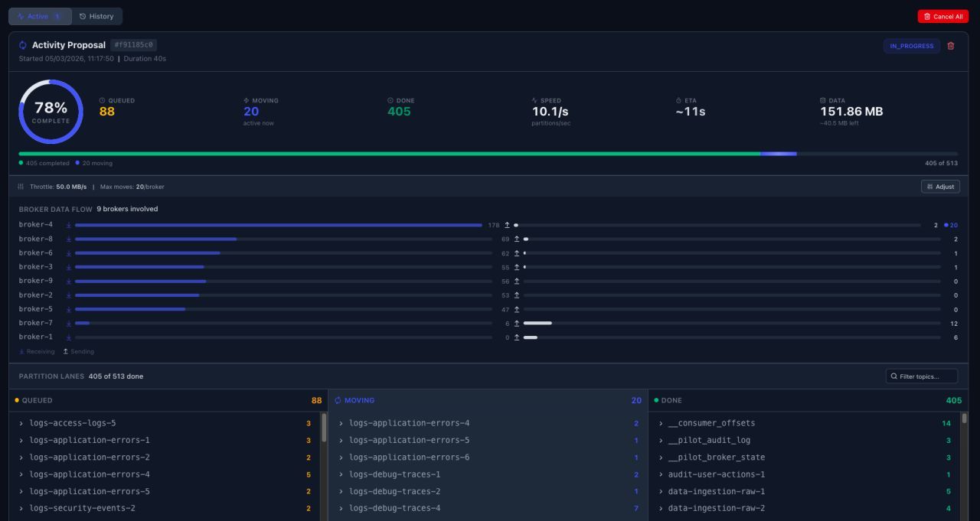This screenshot has height=521, width=980.
Task: Click the DATA database icon
Action: (x=823, y=100)
